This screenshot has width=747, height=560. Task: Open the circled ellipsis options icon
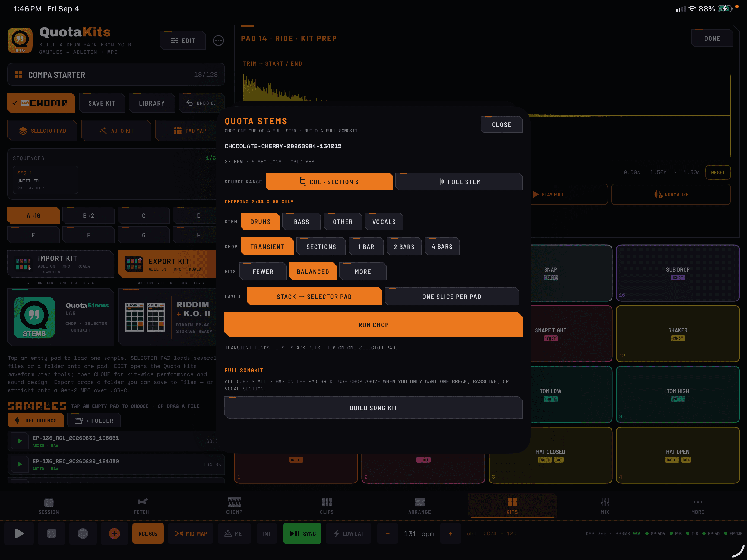219,40
